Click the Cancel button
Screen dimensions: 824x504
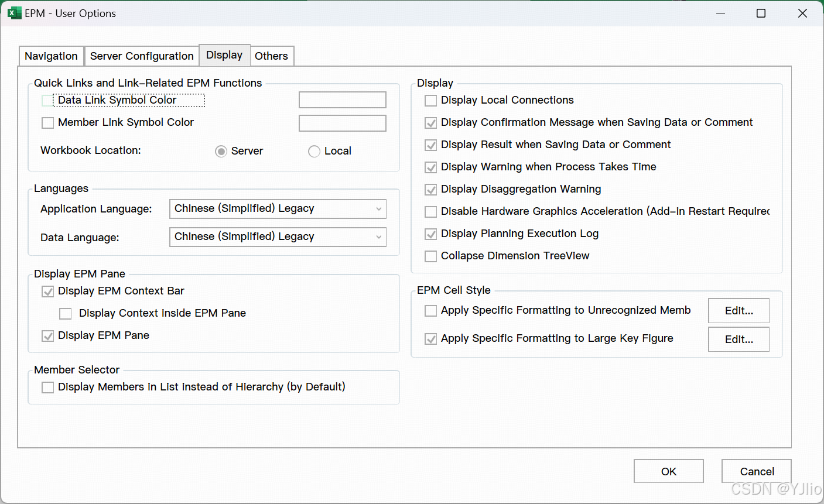[757, 471]
